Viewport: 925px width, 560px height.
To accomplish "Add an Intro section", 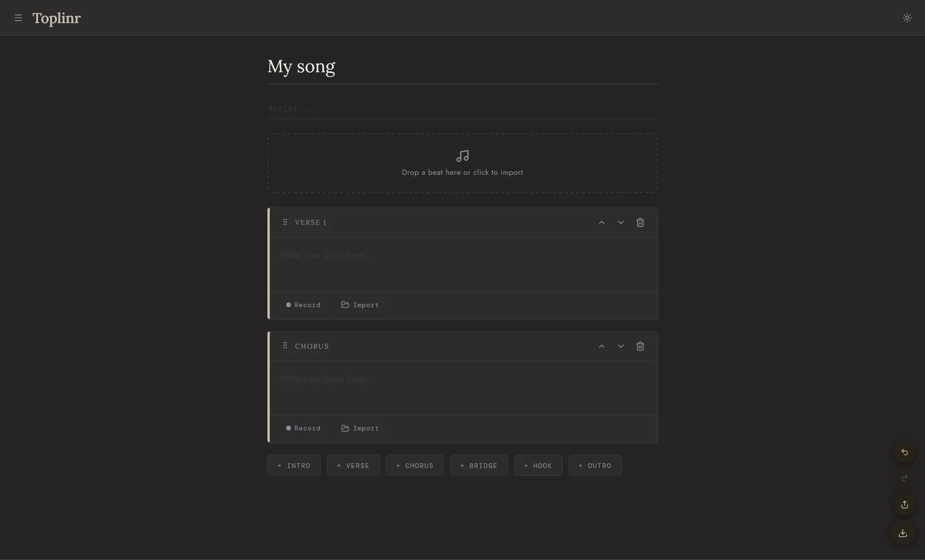I will [x=294, y=465].
